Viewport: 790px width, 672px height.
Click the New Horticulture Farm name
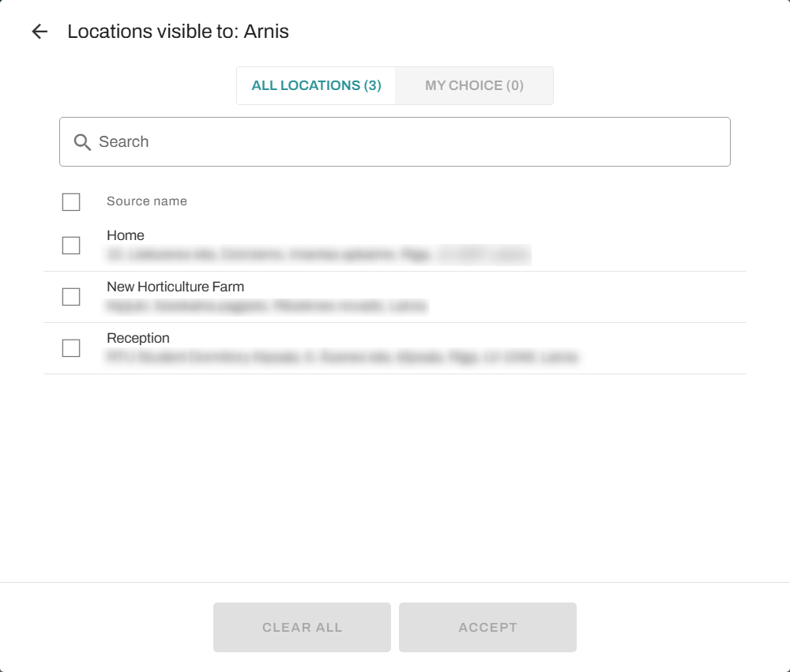tap(175, 287)
